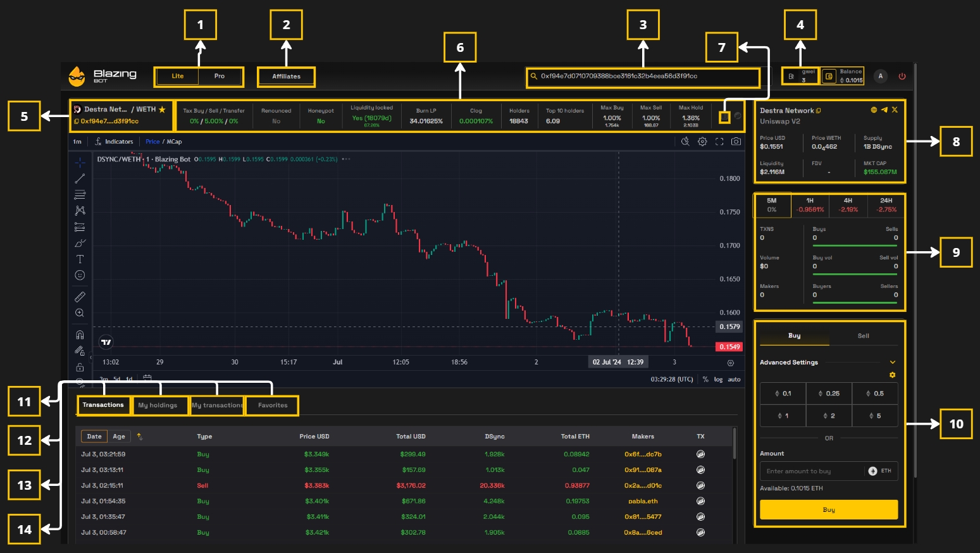Switch to Pro mode
The width and height of the screenshot is (980, 553).
pyautogui.click(x=220, y=77)
